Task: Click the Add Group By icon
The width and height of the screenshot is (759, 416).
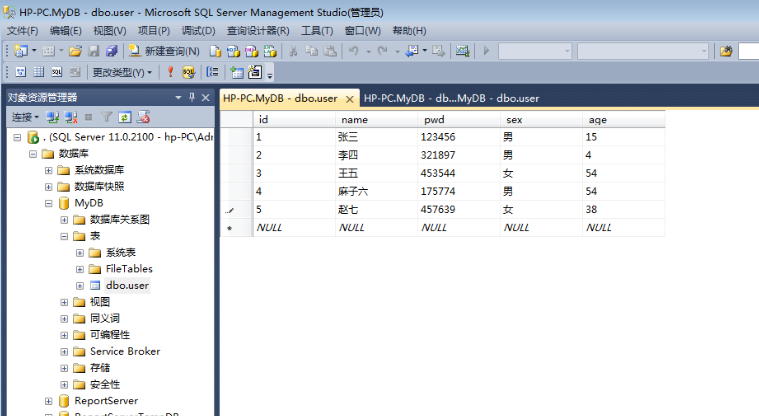Action: 213,72
